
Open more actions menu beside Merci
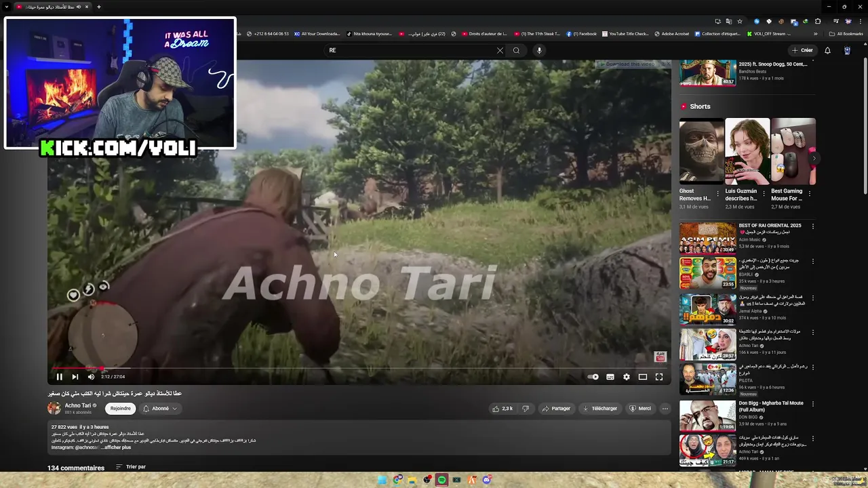(665, 409)
